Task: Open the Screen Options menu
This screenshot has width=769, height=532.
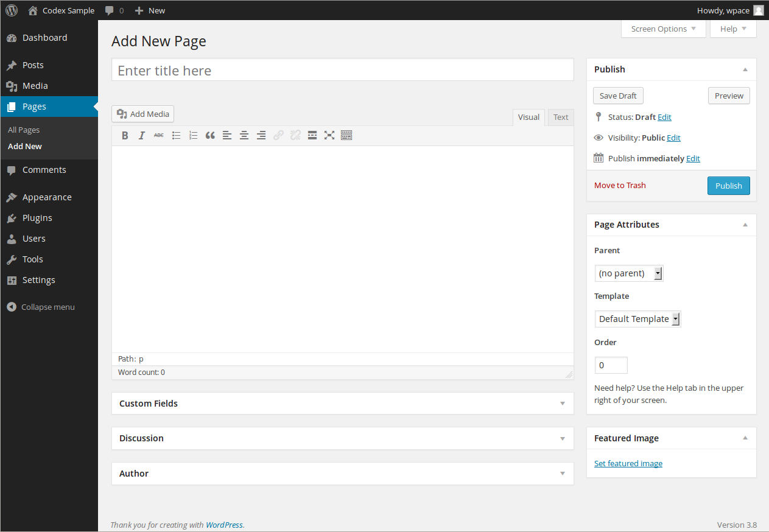Action: (x=663, y=29)
